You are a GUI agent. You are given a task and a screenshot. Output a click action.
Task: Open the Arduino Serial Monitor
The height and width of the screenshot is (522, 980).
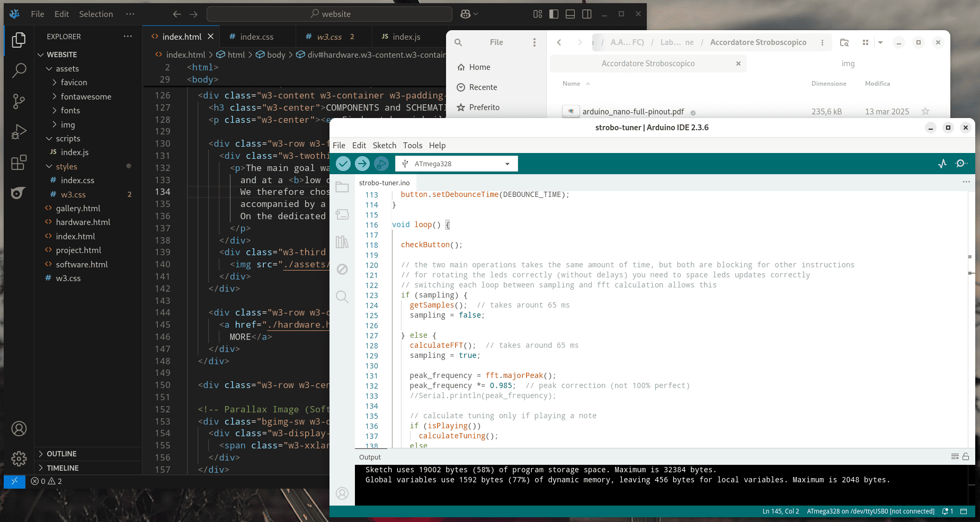pyautogui.click(x=961, y=164)
